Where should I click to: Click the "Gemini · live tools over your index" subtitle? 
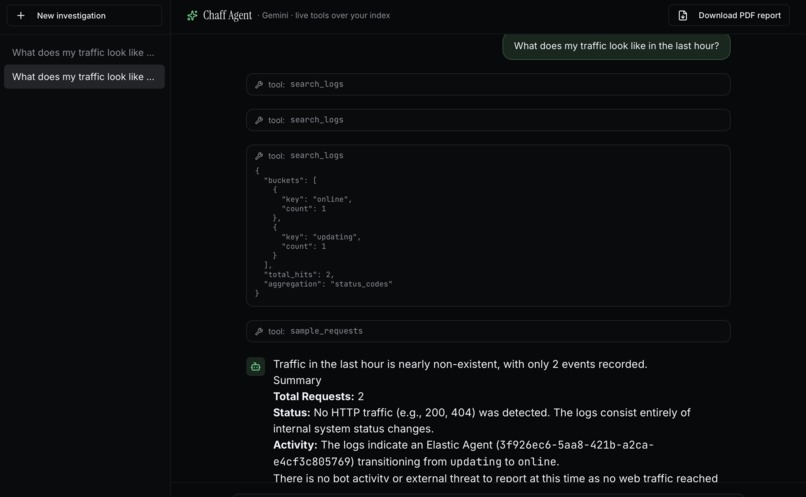[x=326, y=15]
